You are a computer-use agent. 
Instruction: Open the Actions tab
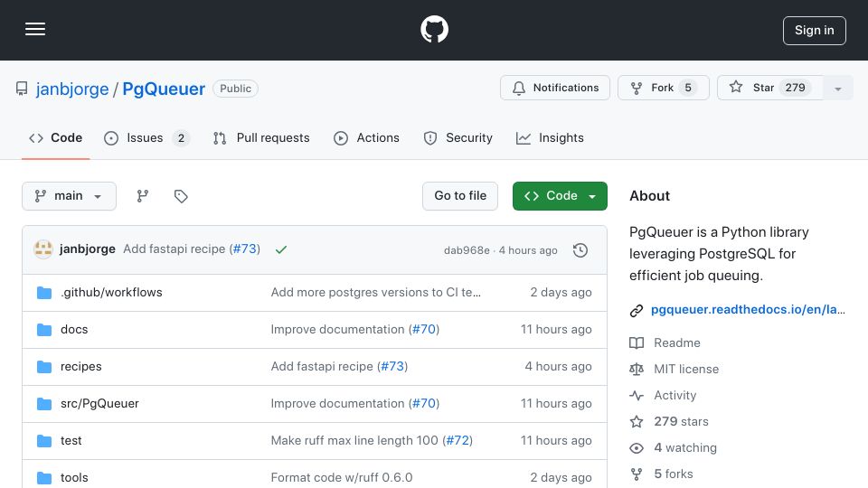tap(366, 137)
